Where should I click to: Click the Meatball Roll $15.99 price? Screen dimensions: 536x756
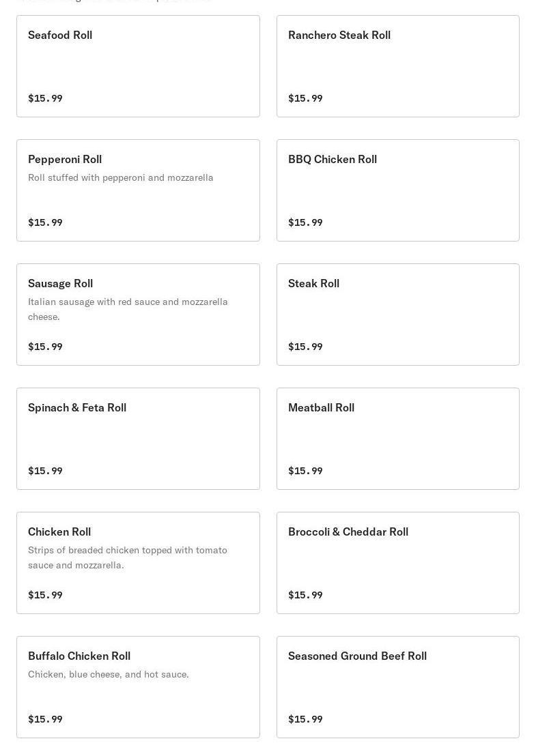tap(305, 471)
